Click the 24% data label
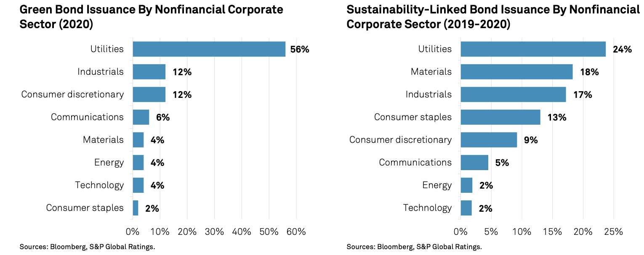644x255 pixels. [622, 50]
